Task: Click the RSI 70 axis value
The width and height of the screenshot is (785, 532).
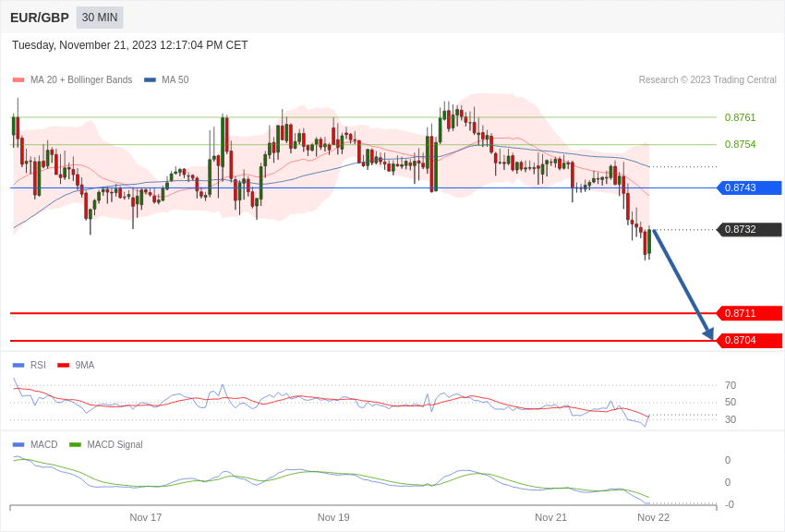Action: [731, 385]
